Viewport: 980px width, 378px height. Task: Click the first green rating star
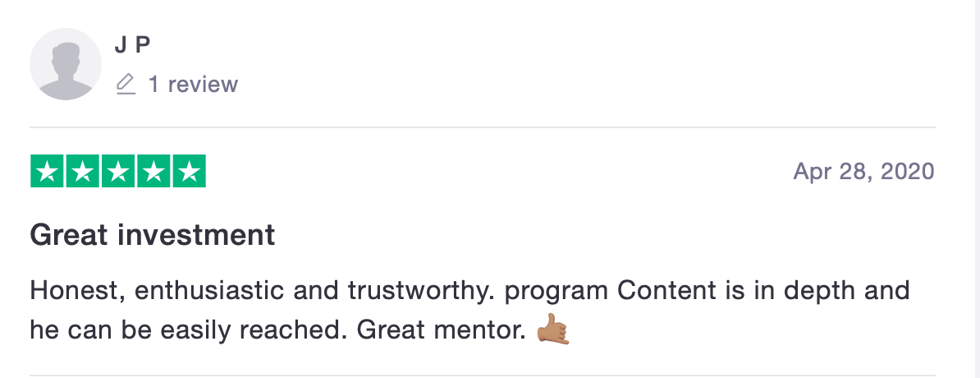point(48,171)
